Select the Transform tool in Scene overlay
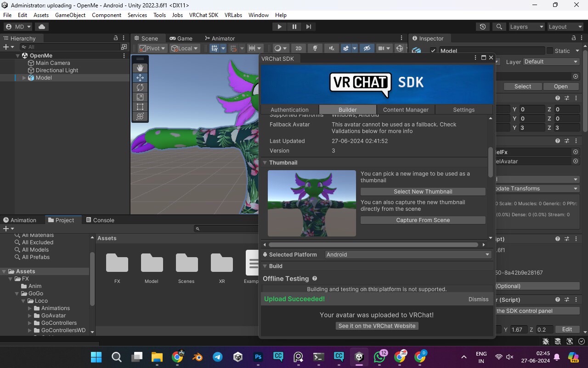This screenshot has width=588, height=368. (x=140, y=116)
